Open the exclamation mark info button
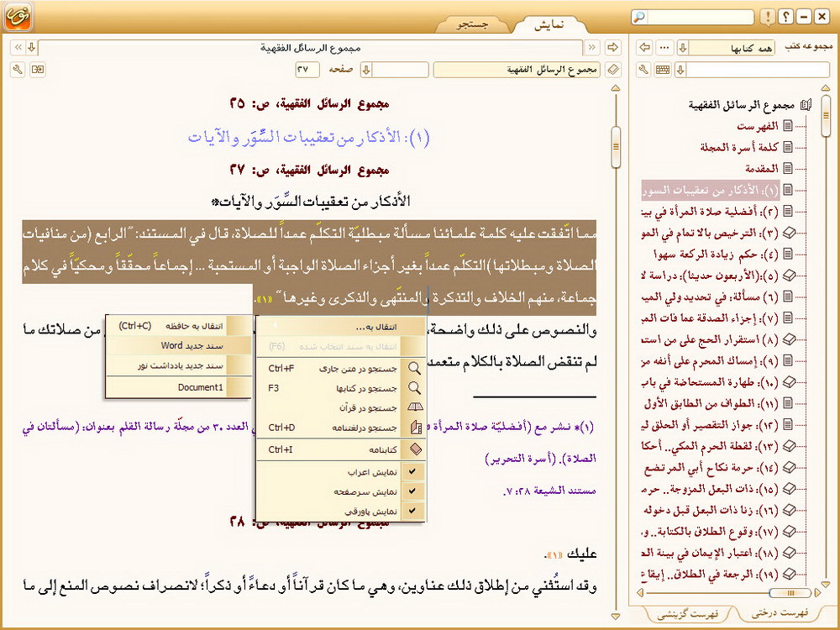The width and height of the screenshot is (840, 630). coord(768,17)
